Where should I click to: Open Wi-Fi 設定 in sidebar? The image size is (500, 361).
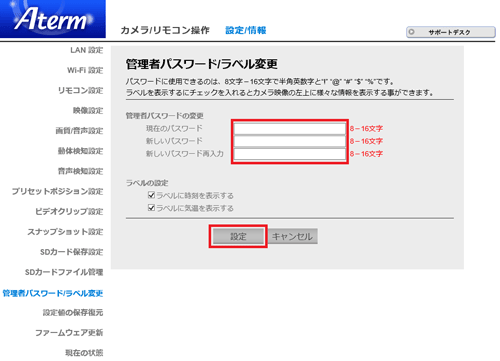85,70
